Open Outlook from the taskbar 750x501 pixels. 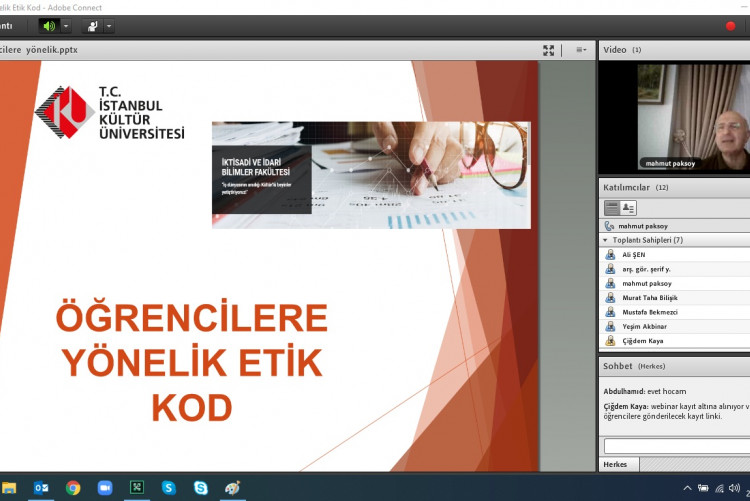(x=41, y=488)
